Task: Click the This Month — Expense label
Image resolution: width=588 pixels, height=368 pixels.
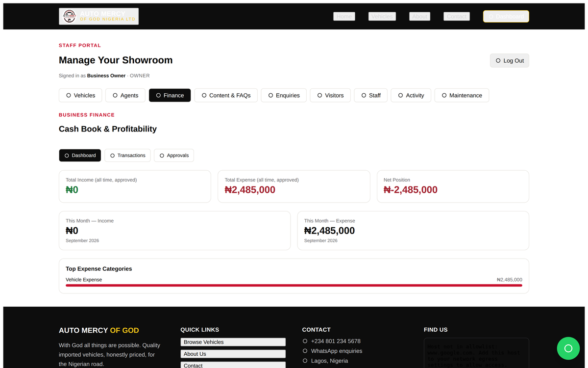Action: point(330,221)
